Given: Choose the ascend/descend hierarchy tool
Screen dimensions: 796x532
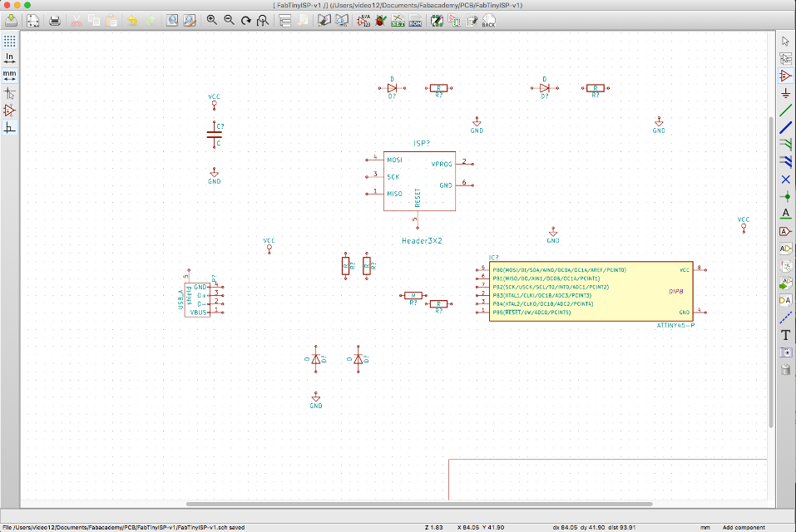Looking at the screenshot, I should point(786,59).
